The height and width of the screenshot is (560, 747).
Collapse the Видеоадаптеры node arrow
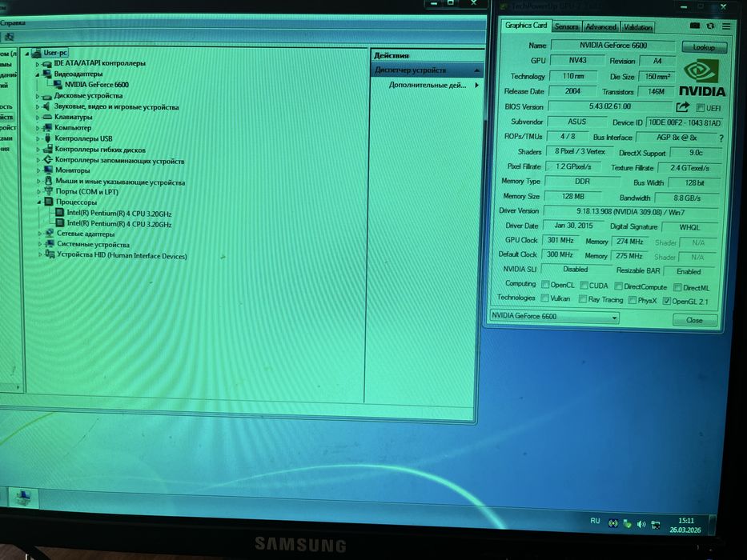[x=37, y=74]
